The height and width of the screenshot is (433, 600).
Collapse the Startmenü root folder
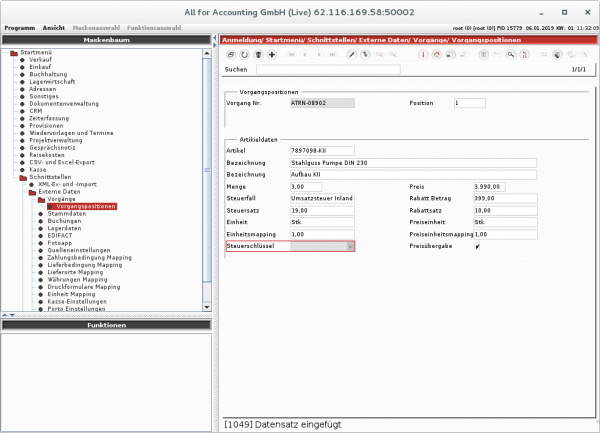(x=13, y=52)
